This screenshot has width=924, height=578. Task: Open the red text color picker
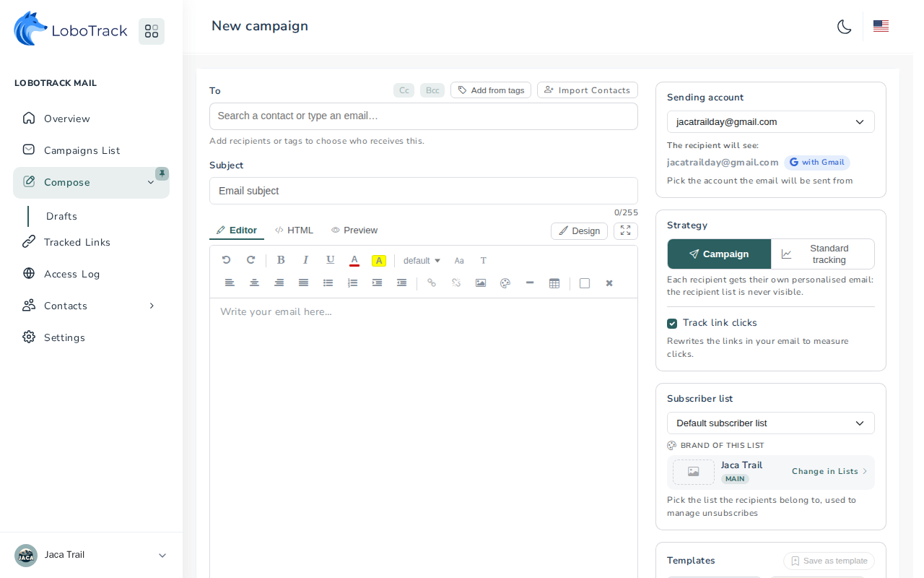coord(354,260)
